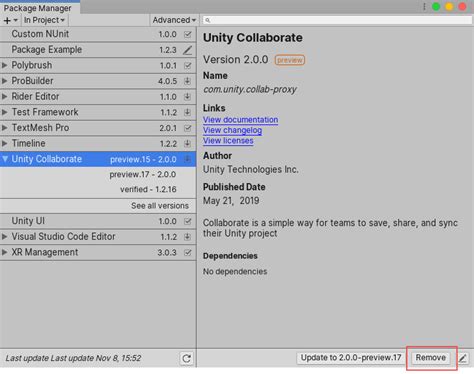
Task: Click the pencil icon beside Package Example
Action: pos(188,50)
